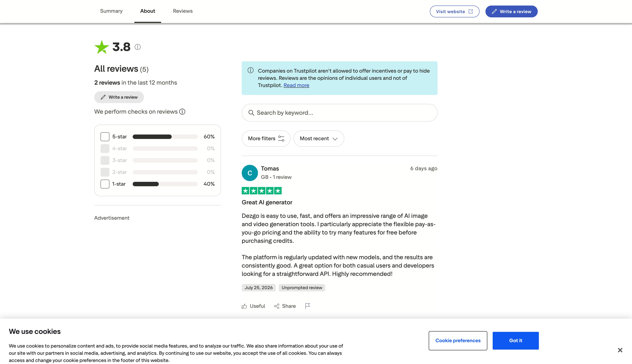This screenshot has width=632, height=364.
Task: Click Tomas's round C avatar
Action: 250,173
